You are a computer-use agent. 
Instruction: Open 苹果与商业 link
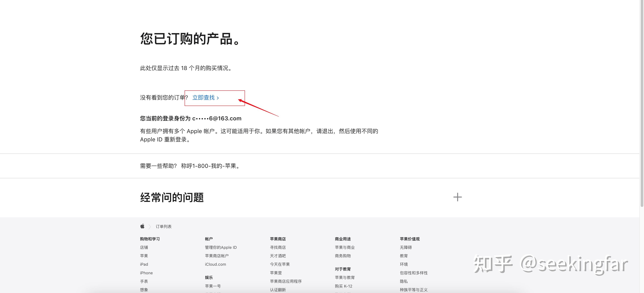coord(345,247)
